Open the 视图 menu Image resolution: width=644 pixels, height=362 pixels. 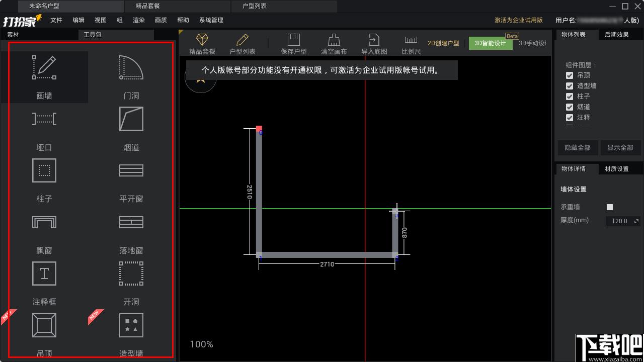pos(101,20)
